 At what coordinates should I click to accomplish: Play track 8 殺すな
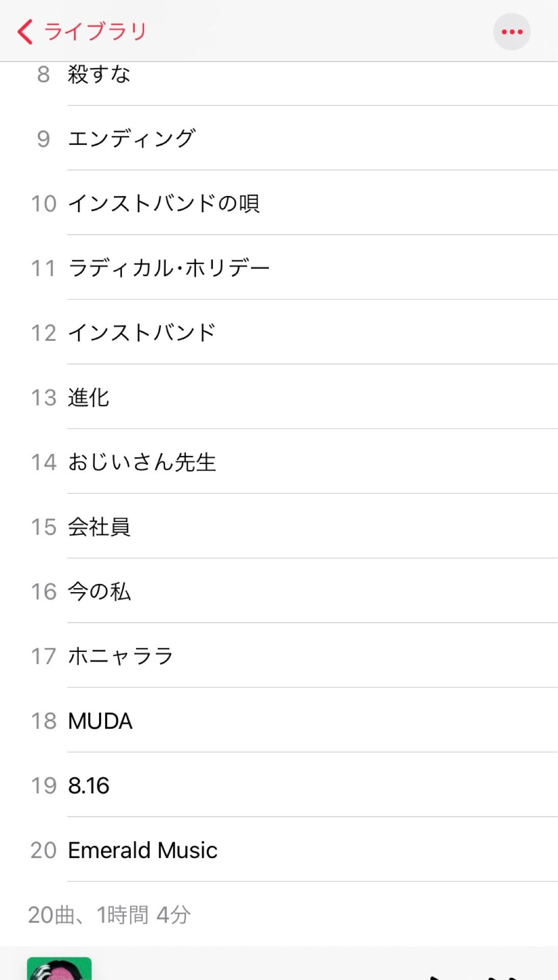99,75
